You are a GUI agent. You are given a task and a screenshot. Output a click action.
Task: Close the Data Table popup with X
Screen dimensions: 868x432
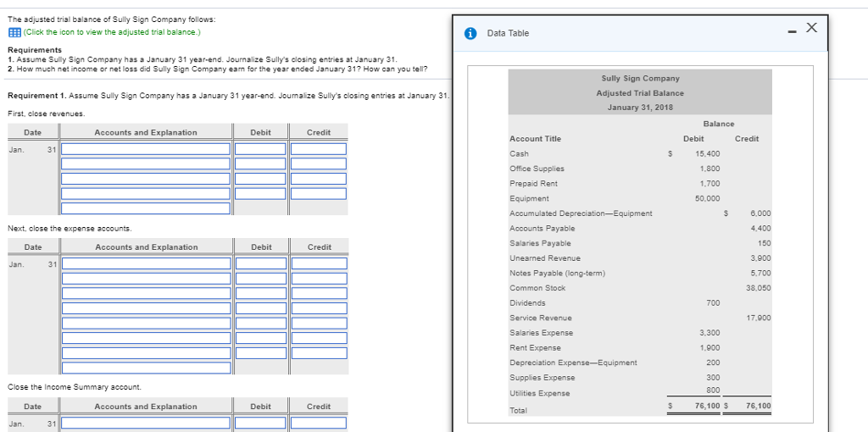click(811, 28)
